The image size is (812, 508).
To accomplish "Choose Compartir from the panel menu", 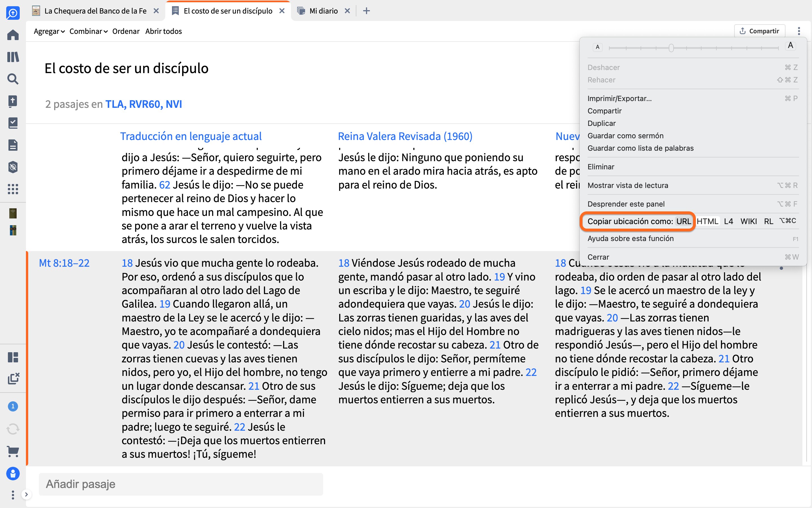I will click(692, 111).
